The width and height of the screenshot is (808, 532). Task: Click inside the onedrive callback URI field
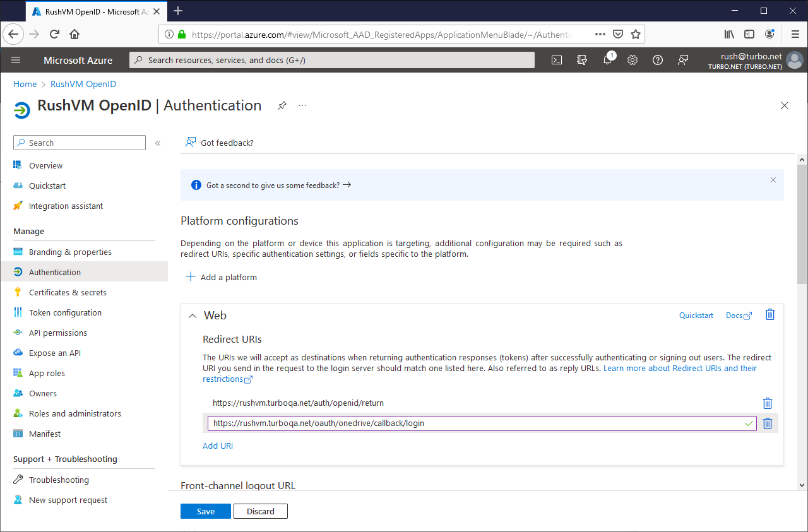[x=442, y=423]
